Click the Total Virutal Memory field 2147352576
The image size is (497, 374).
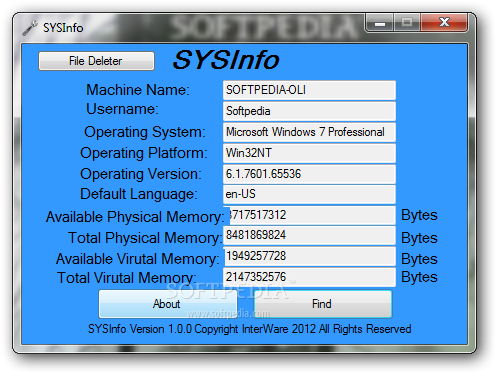[x=309, y=277]
